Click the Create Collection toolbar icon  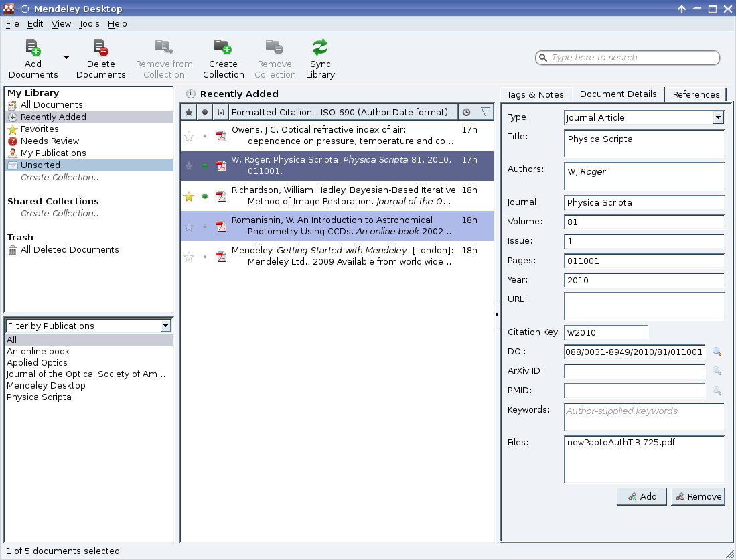tap(223, 47)
